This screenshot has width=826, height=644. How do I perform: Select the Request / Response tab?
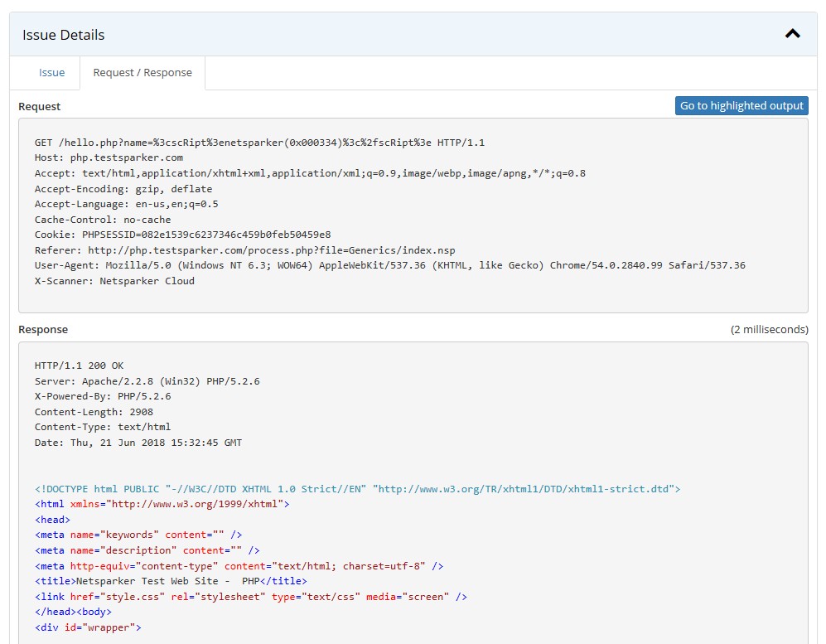coord(142,73)
